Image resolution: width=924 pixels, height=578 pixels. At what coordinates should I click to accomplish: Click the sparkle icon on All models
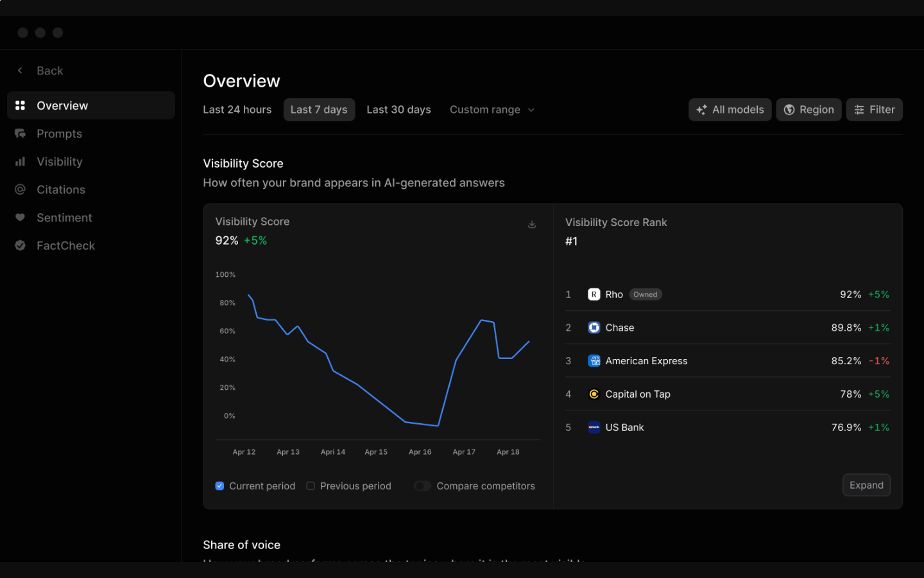[701, 110]
